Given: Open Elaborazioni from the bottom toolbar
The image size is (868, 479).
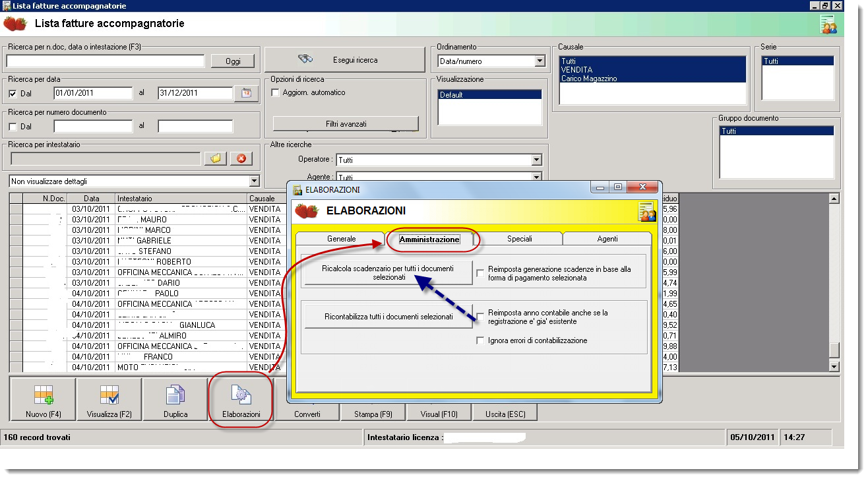Looking at the screenshot, I should (241, 400).
